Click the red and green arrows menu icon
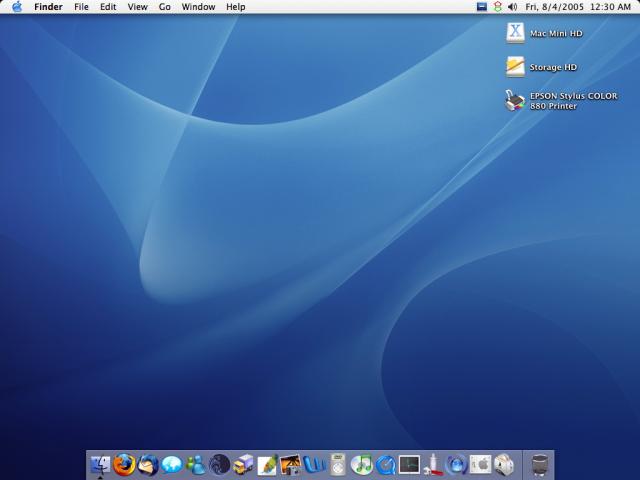The image size is (640, 480). click(x=498, y=7)
